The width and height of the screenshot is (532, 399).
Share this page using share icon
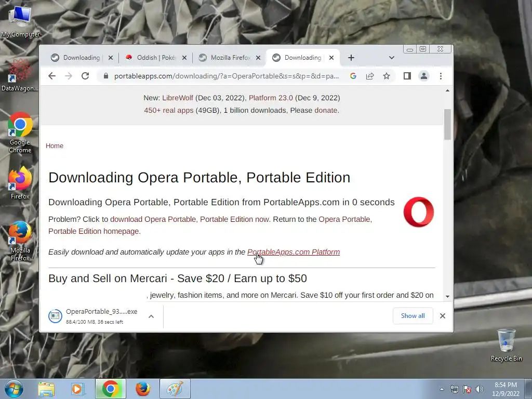(x=370, y=76)
